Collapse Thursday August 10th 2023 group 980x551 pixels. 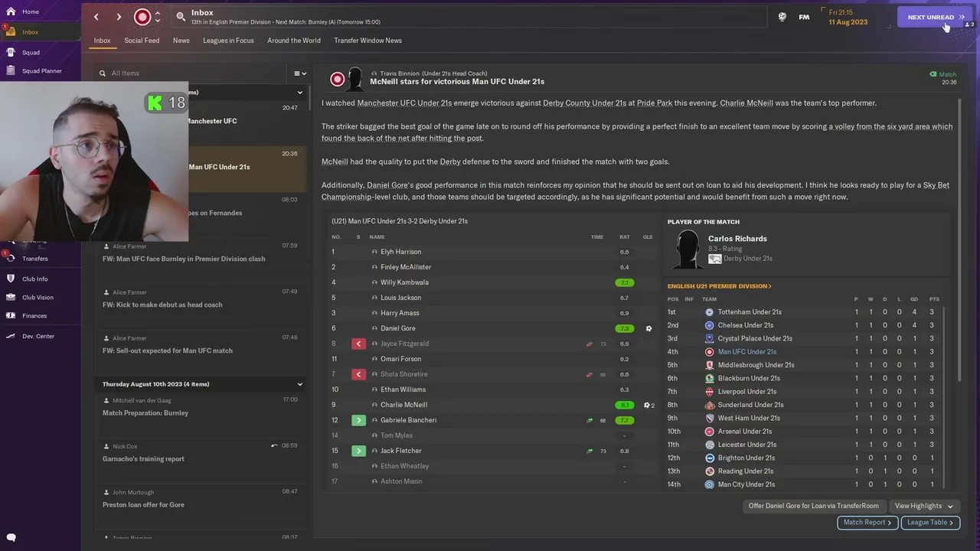[x=300, y=384]
